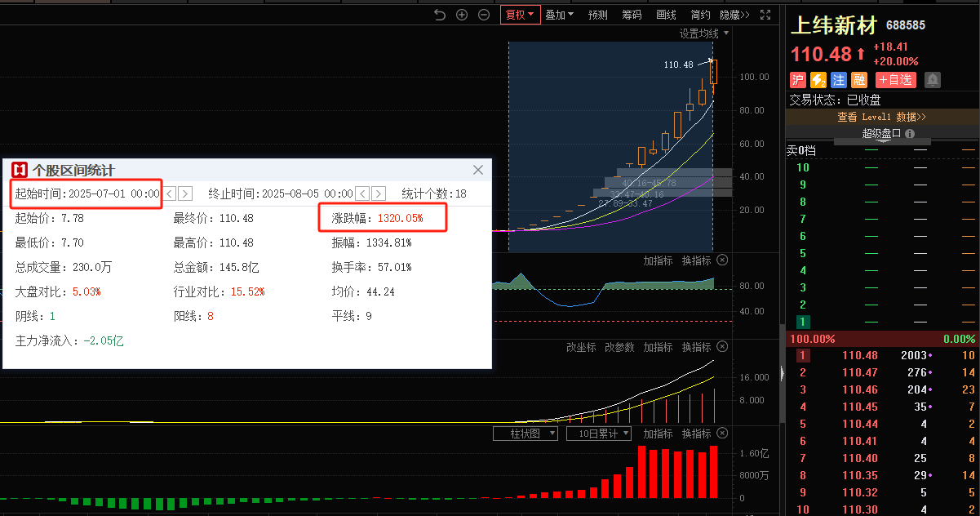Click 换指标 in the first indicator panel
The width and height of the screenshot is (980, 516).
(697, 260)
